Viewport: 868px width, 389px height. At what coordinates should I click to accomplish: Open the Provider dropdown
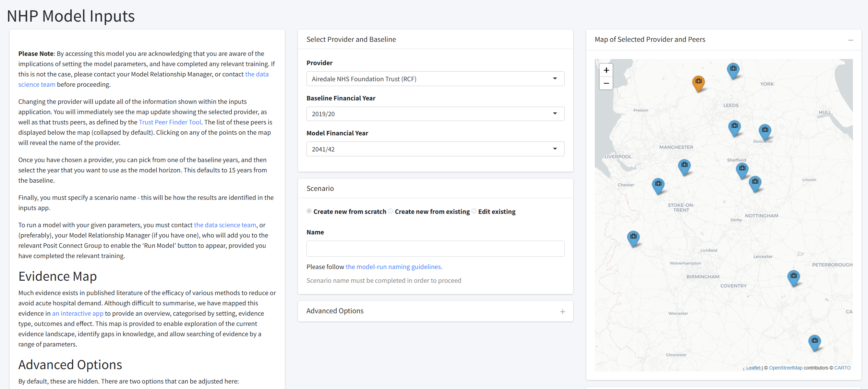pyautogui.click(x=435, y=79)
